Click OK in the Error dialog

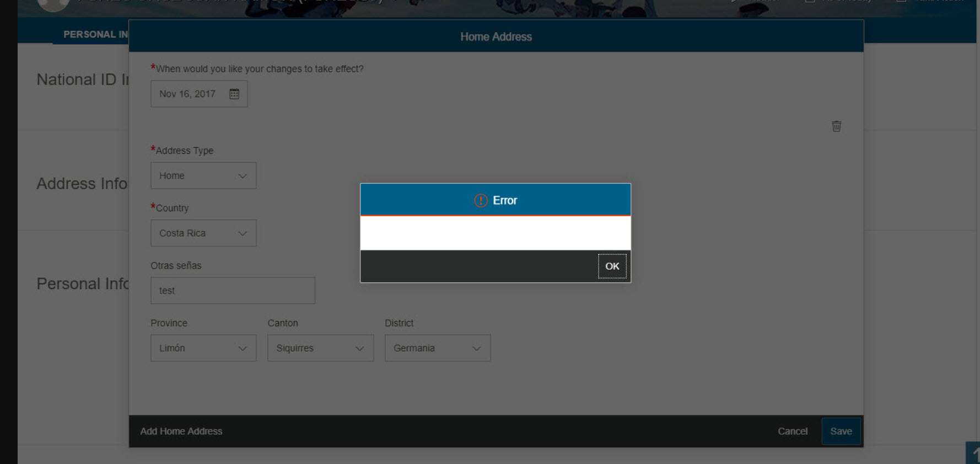(612, 266)
